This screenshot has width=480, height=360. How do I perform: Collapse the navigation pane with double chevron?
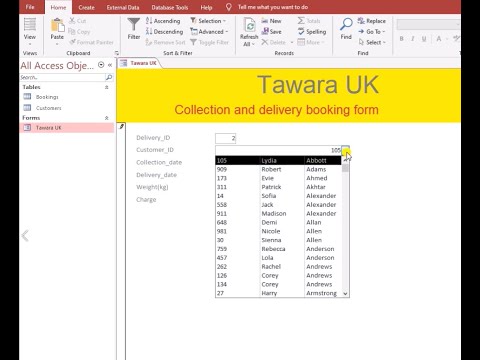(x=110, y=65)
